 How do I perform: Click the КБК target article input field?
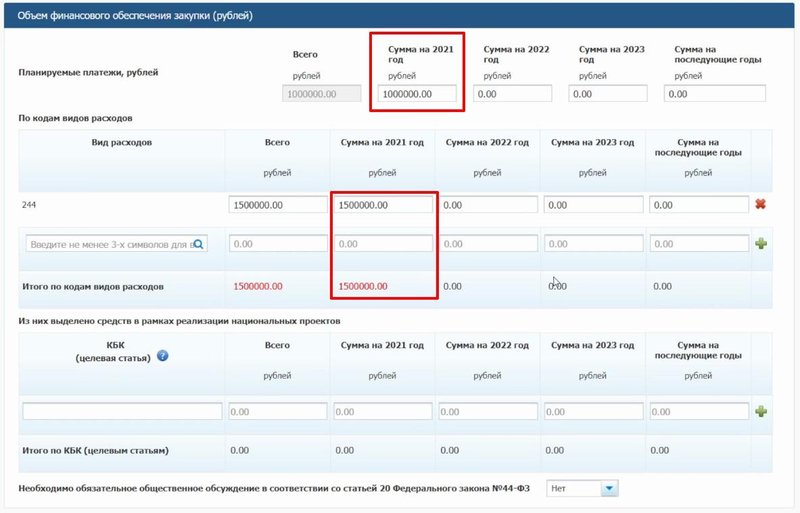pos(122,411)
